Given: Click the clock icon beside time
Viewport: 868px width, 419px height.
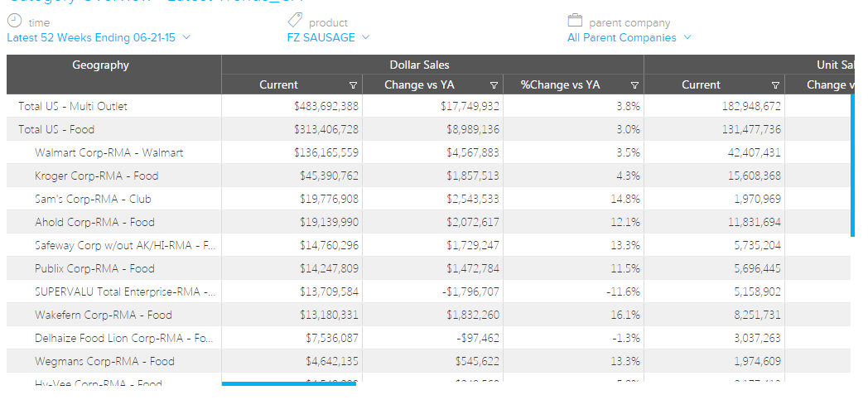Looking at the screenshot, I should click(x=14, y=22).
